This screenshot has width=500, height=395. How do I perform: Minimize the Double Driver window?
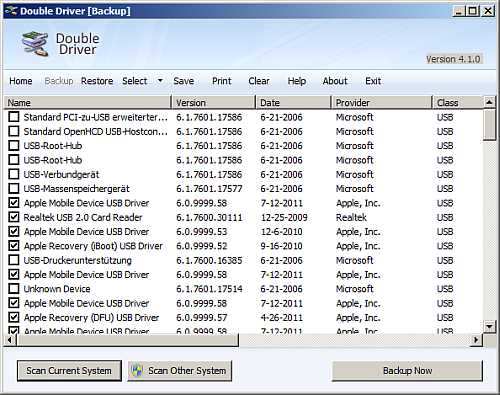pos(459,11)
